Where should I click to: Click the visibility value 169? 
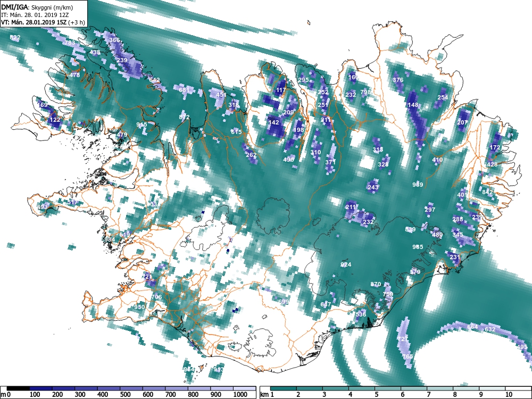[43, 105]
